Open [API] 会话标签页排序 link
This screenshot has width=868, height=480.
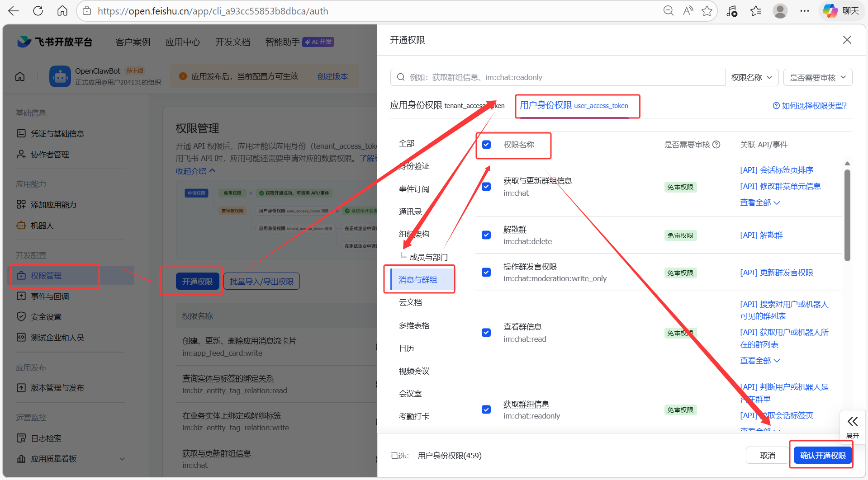pos(777,170)
